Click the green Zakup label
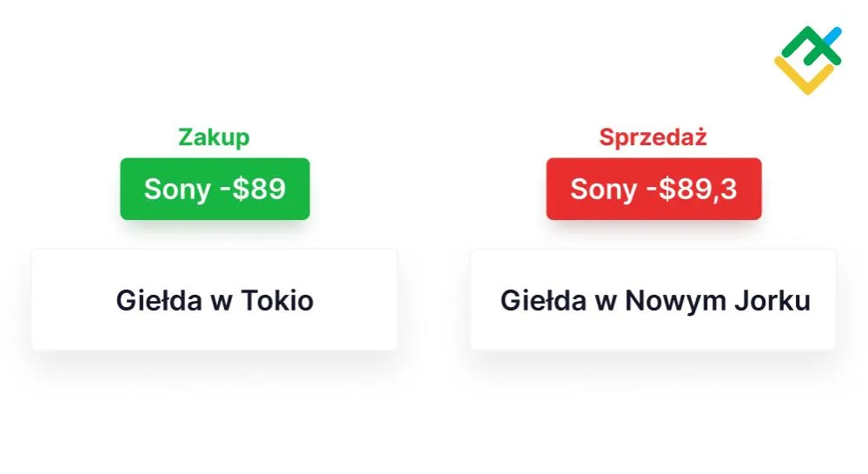The width and height of the screenshot is (868, 474). pyautogui.click(x=214, y=137)
